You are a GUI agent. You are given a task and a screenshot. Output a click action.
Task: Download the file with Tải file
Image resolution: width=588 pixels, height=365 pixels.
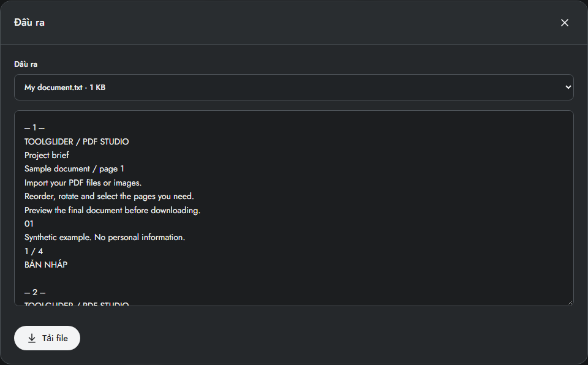(47, 338)
